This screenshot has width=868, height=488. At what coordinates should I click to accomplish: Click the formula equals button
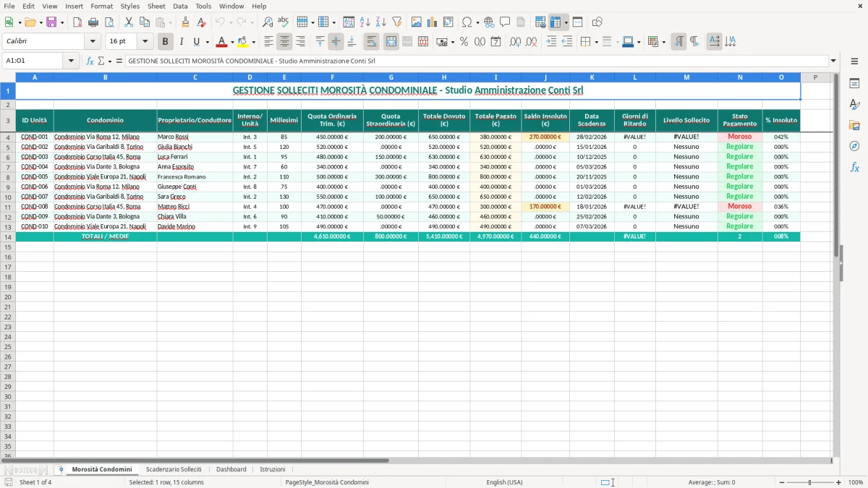coord(119,61)
